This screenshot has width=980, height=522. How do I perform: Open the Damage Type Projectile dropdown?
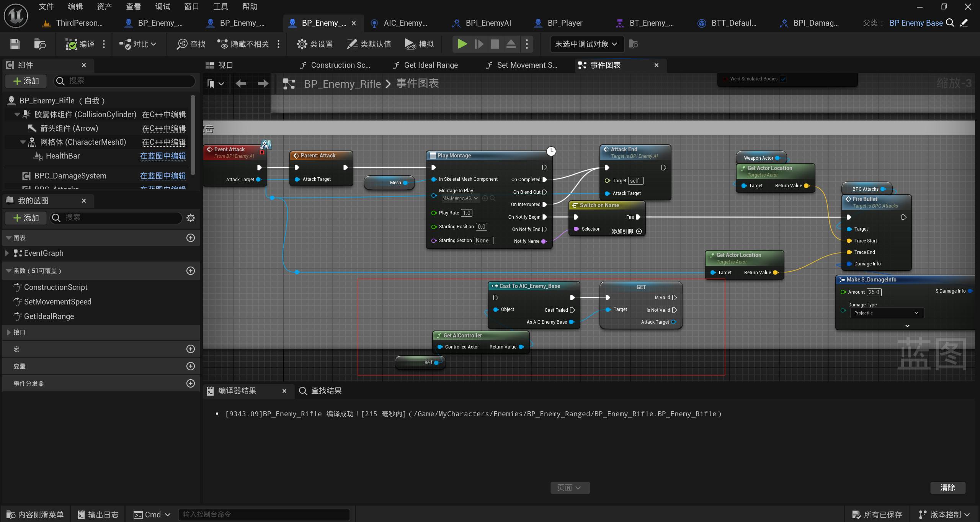pos(887,313)
